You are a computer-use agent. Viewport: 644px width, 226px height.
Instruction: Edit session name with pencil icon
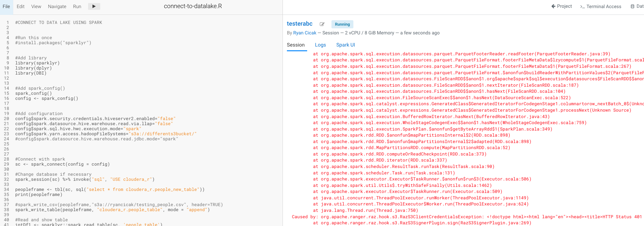click(322, 24)
